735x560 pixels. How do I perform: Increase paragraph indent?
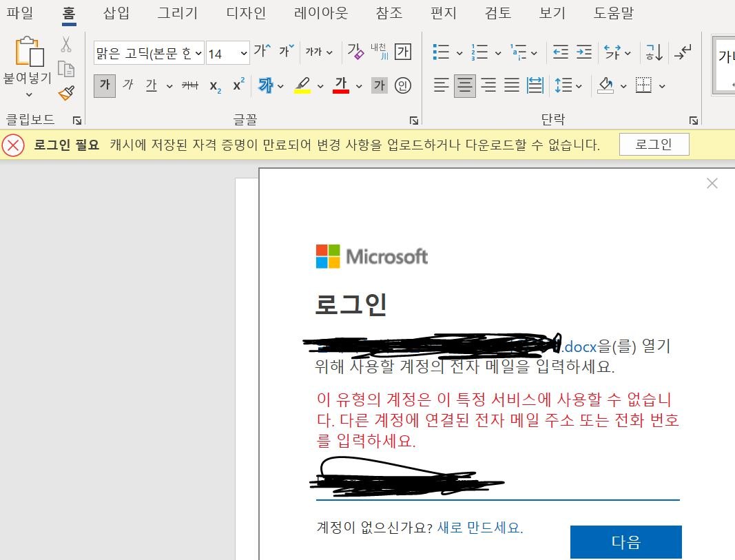[584, 52]
